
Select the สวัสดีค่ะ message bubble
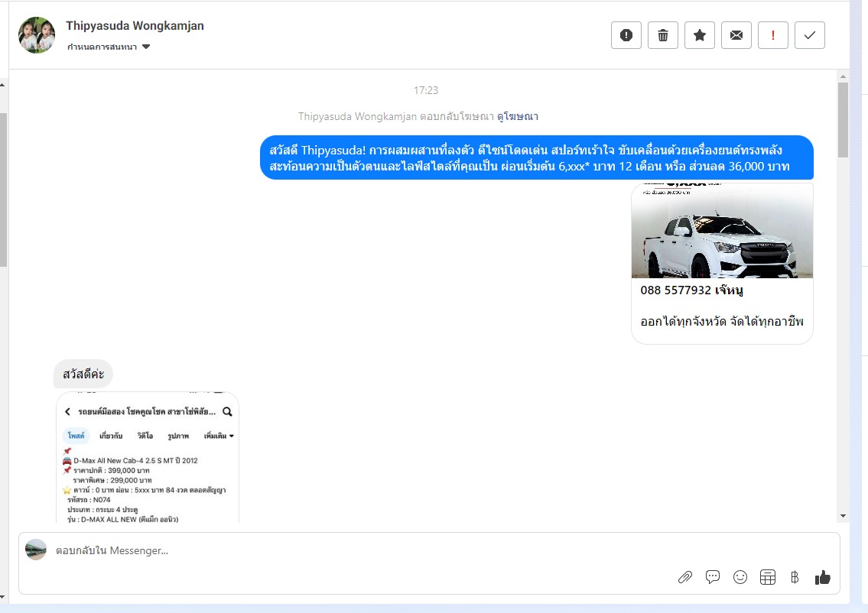point(83,374)
